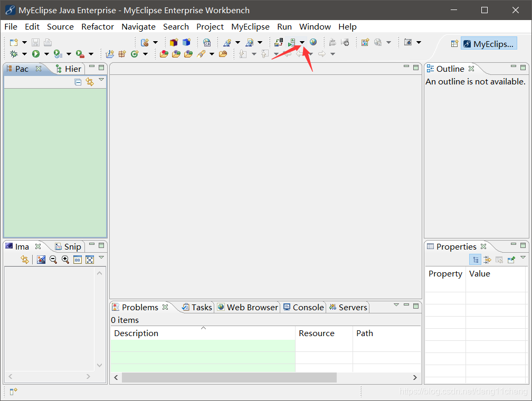Toggle Show Advanced Properties filter icon
Screen dimensions: 532x401
487,260
